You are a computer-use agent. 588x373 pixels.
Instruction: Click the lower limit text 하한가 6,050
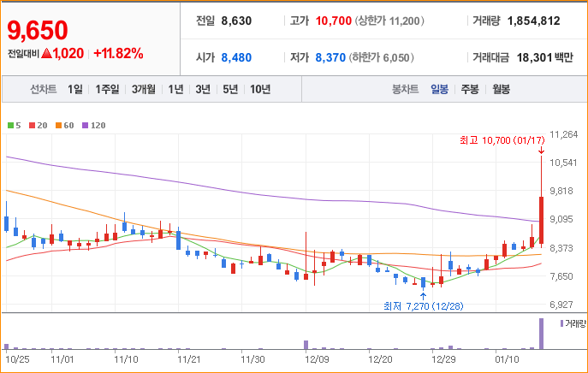(x=382, y=57)
